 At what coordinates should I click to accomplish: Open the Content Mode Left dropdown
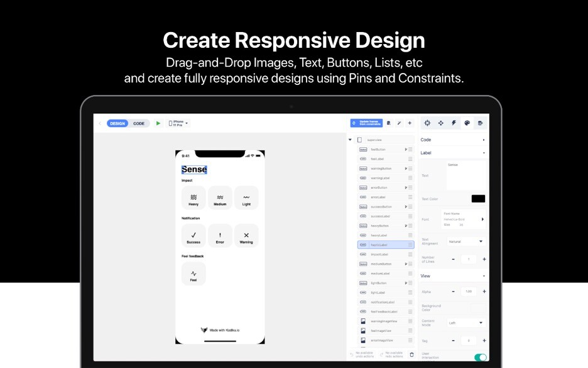coord(466,323)
